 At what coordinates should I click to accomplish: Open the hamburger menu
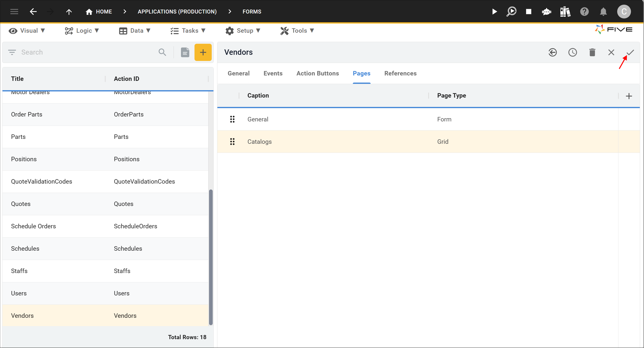pyautogui.click(x=14, y=12)
